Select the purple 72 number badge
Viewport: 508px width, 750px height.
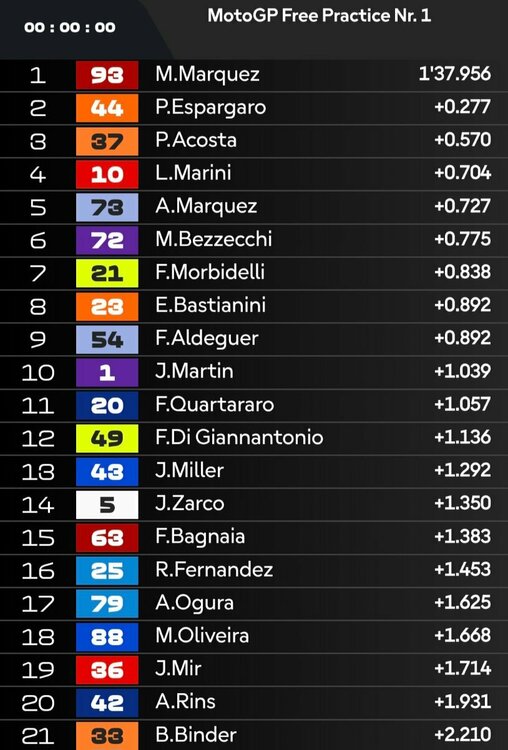[107, 240]
